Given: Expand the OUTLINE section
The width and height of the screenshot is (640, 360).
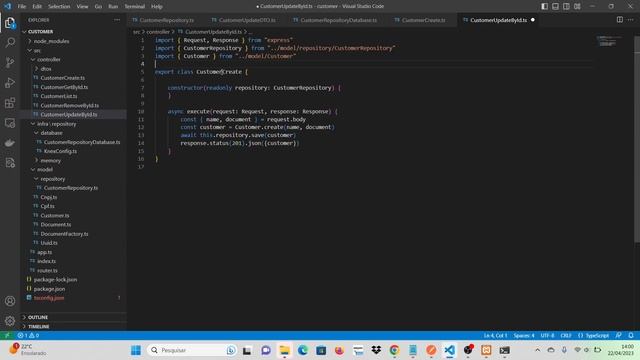Looking at the screenshot, I should 73,317.
